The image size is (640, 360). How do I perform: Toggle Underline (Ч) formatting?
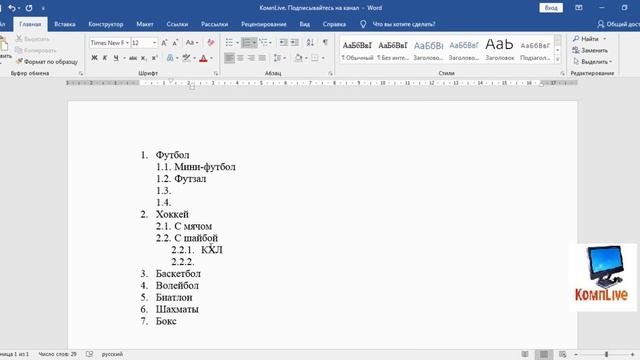(x=116, y=58)
